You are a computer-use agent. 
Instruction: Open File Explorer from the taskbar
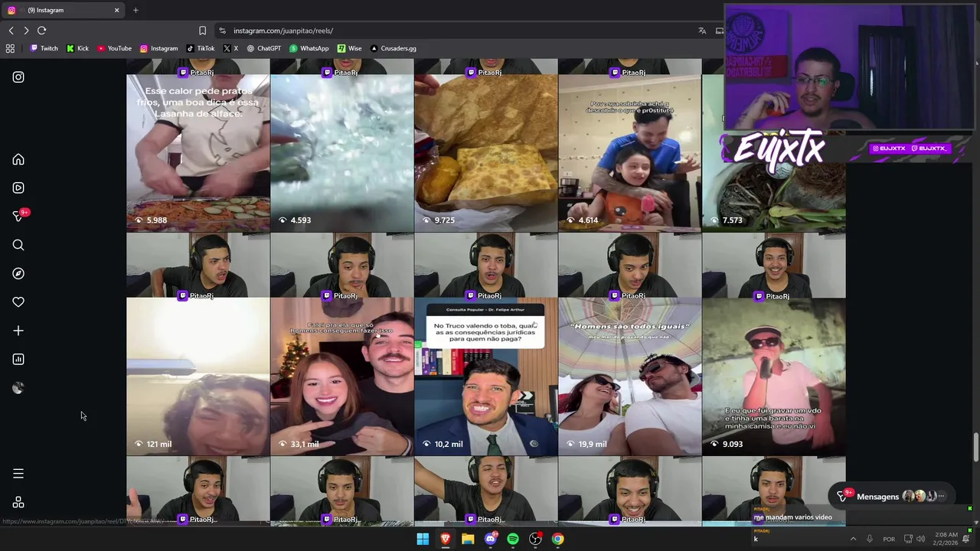click(468, 539)
